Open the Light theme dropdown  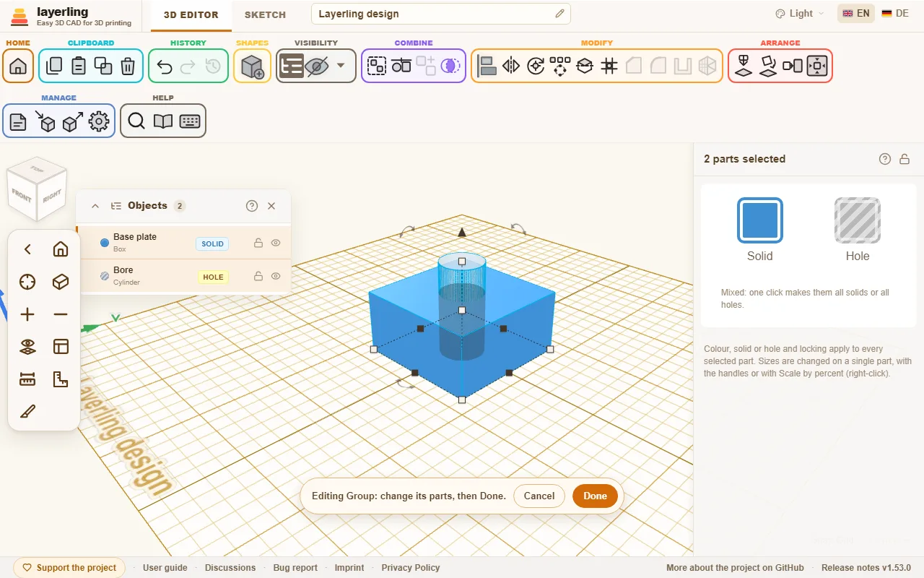pos(799,14)
